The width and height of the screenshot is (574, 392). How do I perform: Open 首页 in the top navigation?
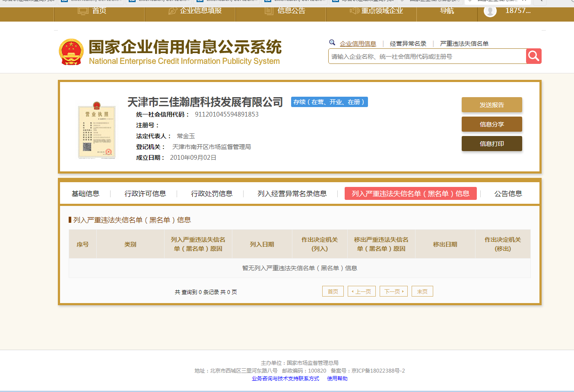point(99,10)
